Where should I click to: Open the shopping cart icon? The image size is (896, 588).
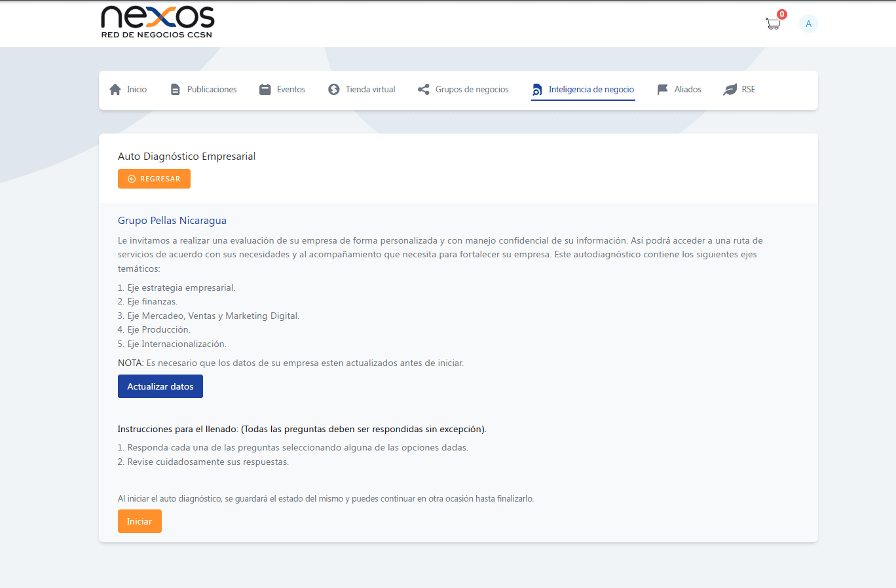[x=773, y=24]
